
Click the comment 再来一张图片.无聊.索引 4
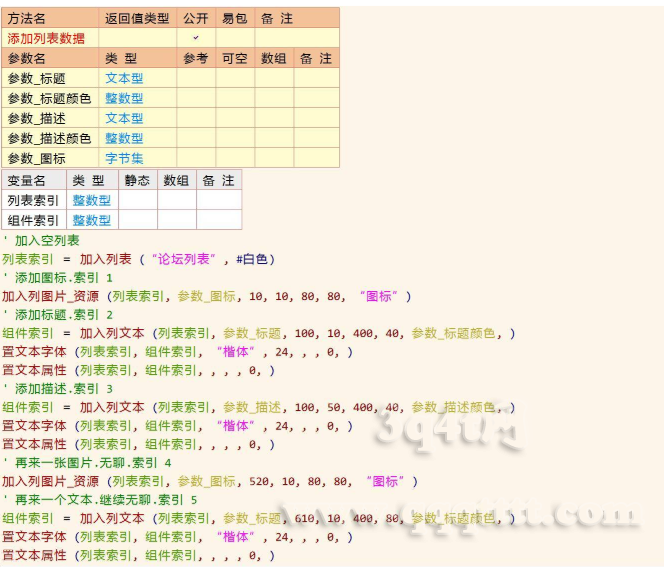pyautogui.click(x=87, y=463)
